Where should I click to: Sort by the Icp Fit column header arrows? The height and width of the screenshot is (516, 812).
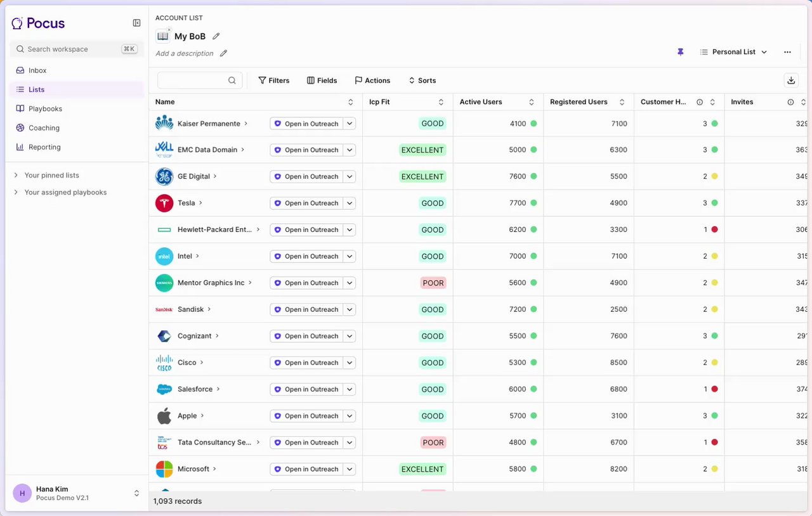[x=441, y=102]
